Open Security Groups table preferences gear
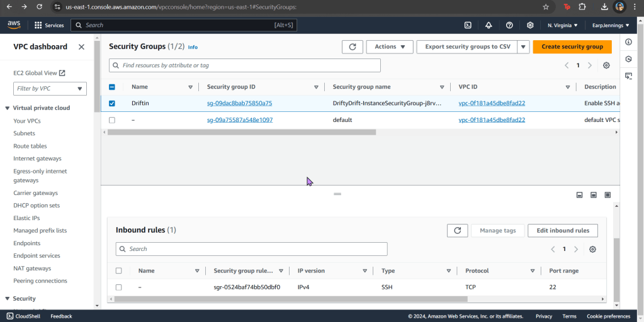The height and width of the screenshot is (322, 644). 606,65
